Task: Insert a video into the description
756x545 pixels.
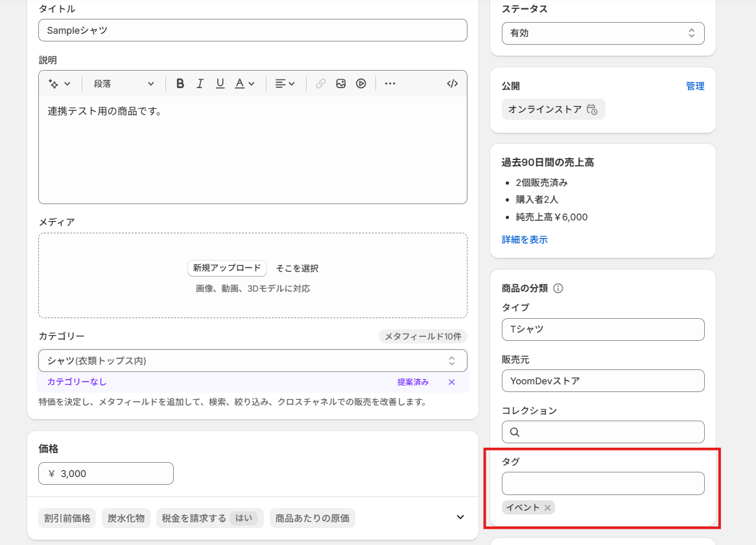Action: click(x=361, y=84)
